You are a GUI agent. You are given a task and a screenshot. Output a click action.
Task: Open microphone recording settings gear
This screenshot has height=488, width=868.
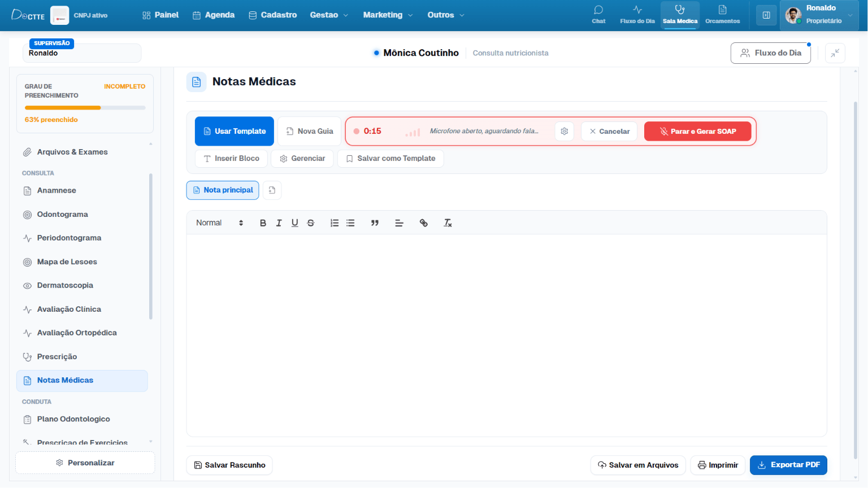564,131
